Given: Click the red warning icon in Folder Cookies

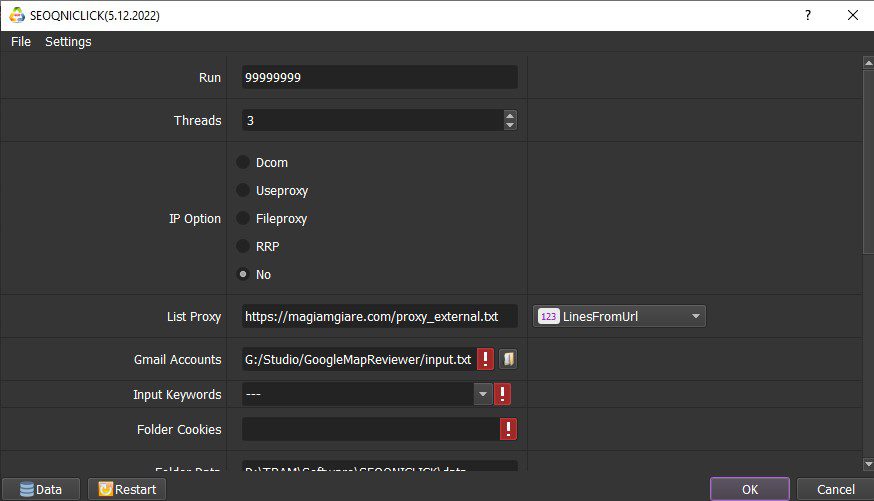Looking at the screenshot, I should click(508, 429).
